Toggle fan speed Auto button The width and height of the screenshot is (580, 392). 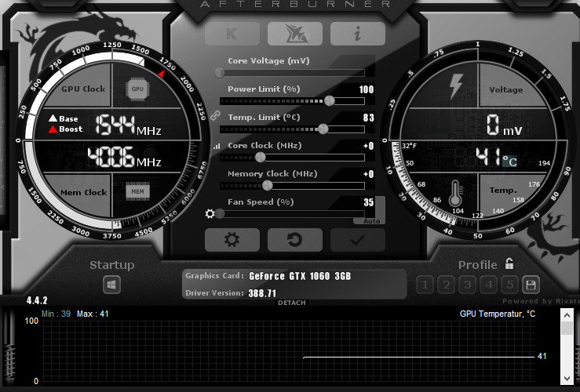point(371,221)
